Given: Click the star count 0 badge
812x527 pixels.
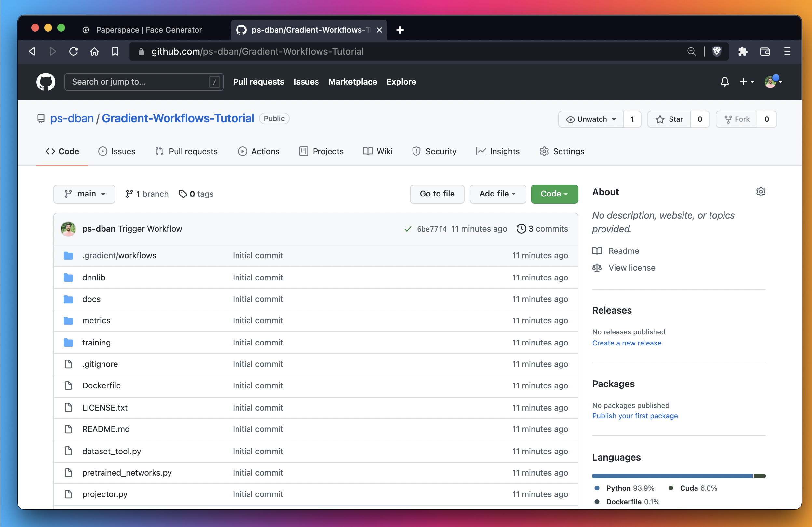Looking at the screenshot, I should pos(700,119).
